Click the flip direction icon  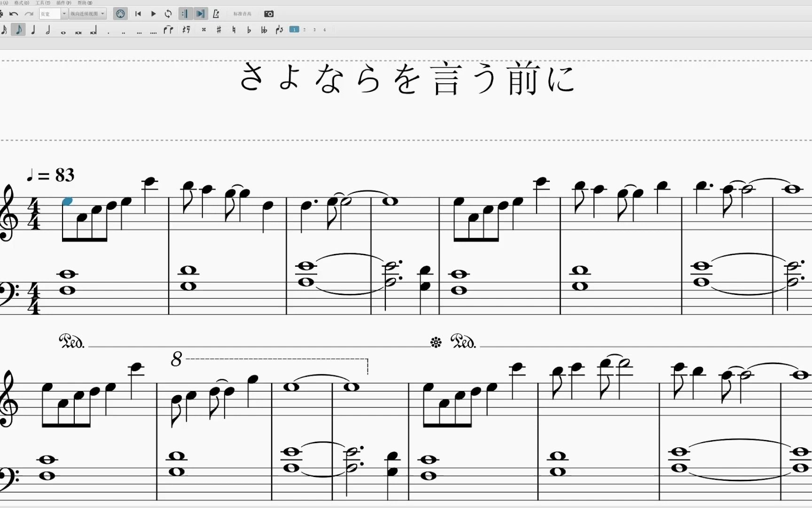click(x=280, y=30)
